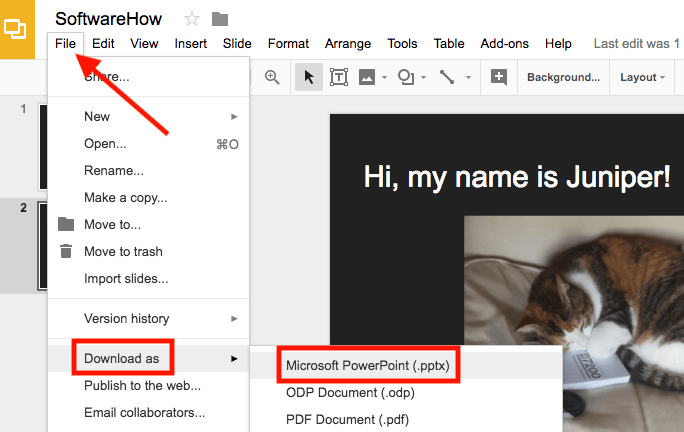Select Email collaborators...
The height and width of the screenshot is (432, 684).
148,413
